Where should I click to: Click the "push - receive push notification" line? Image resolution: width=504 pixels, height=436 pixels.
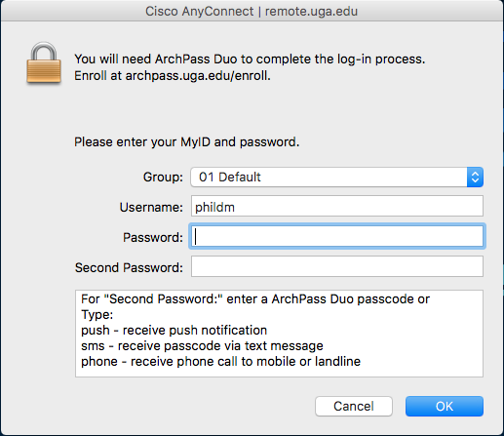[x=174, y=331]
